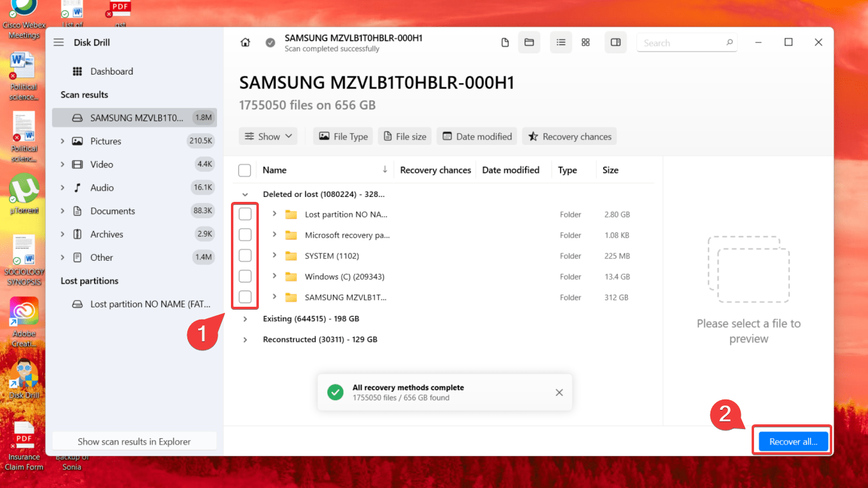This screenshot has width=868, height=488.
Task: Filter by File size
Action: tap(405, 136)
